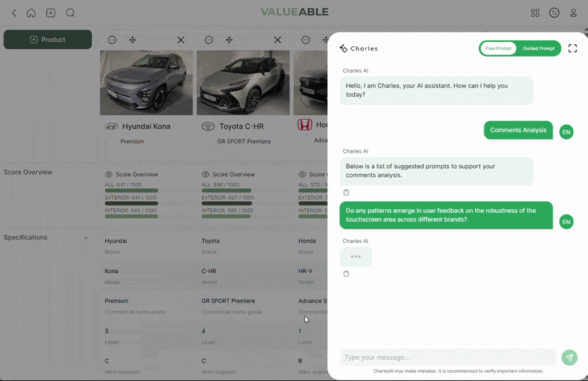This screenshot has height=381, width=588.
Task: Toggle Toyota C-HR Score Overview eye icon
Action: (206, 175)
